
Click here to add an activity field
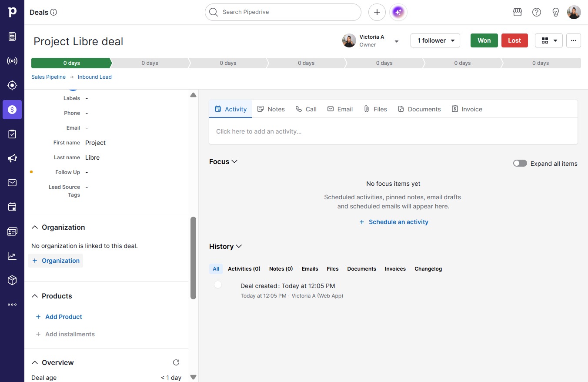tap(393, 131)
